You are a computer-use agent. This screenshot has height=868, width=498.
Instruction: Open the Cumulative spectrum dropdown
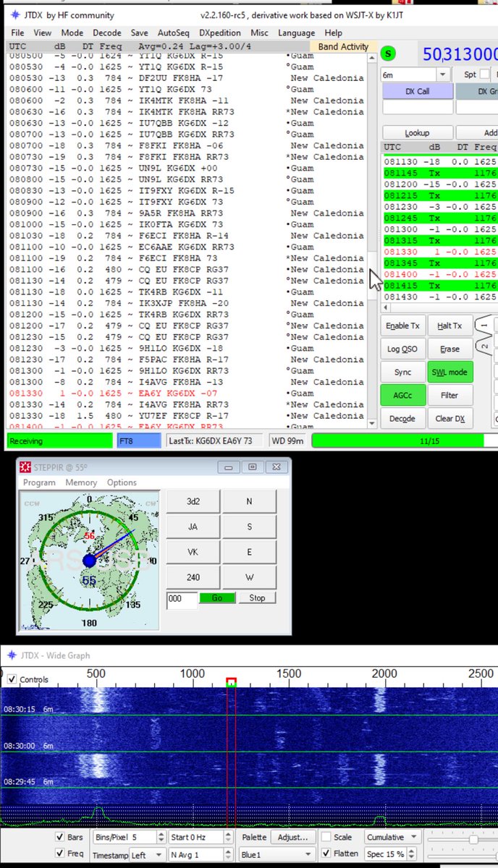(x=392, y=837)
